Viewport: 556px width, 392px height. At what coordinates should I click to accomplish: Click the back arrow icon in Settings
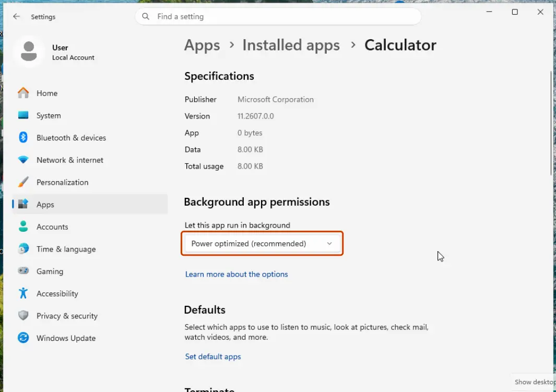(16, 17)
